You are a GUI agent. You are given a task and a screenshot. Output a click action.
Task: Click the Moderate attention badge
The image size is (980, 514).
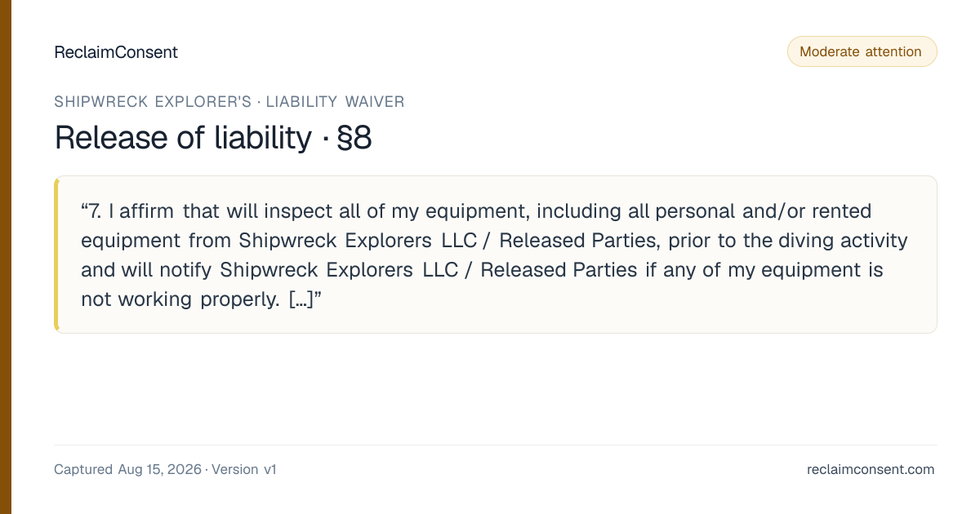point(862,51)
